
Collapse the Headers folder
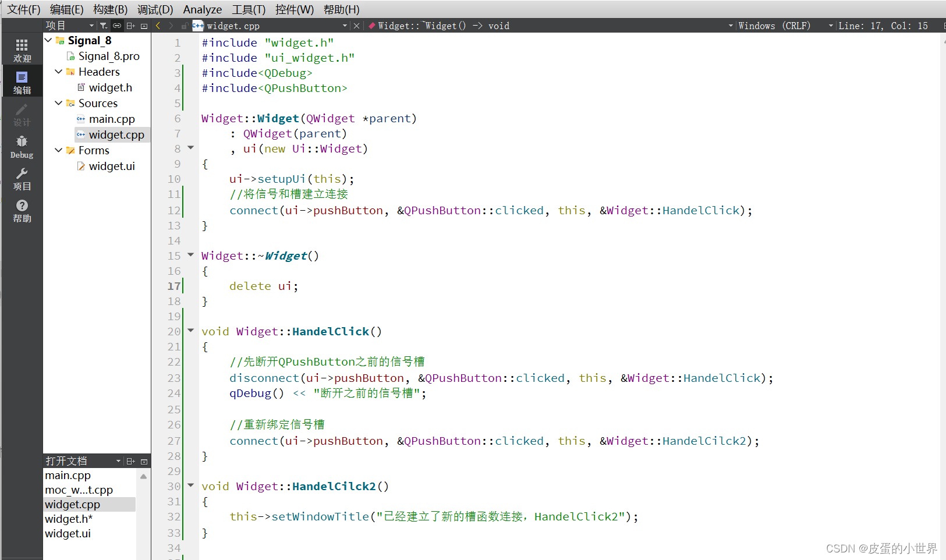(x=59, y=72)
